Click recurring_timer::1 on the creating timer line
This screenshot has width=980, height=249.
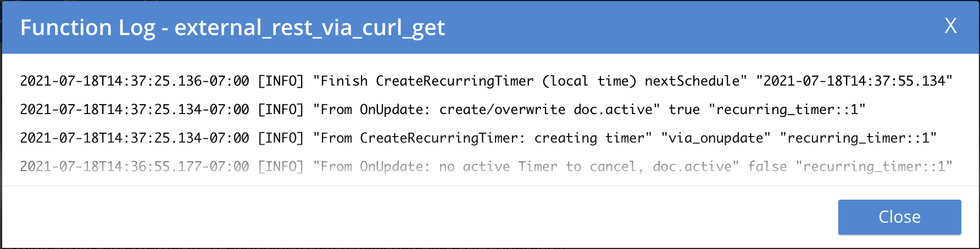(x=858, y=138)
